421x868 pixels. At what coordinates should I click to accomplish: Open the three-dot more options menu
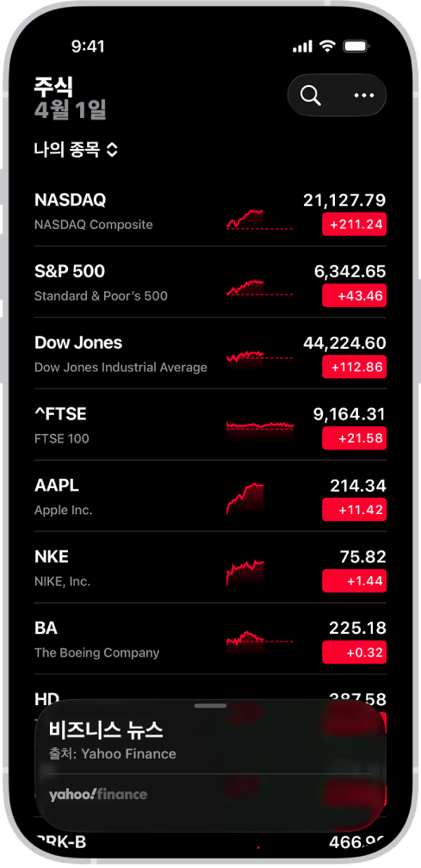tap(363, 96)
